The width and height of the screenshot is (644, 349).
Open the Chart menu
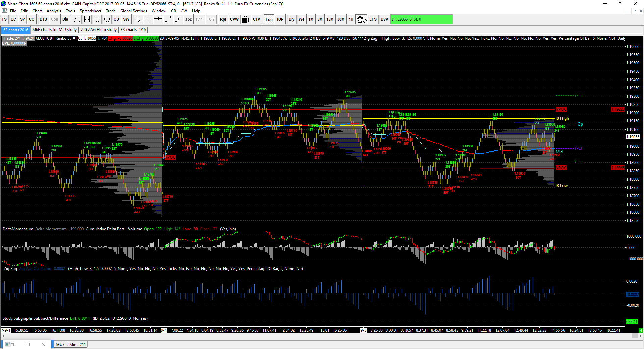pos(37,11)
